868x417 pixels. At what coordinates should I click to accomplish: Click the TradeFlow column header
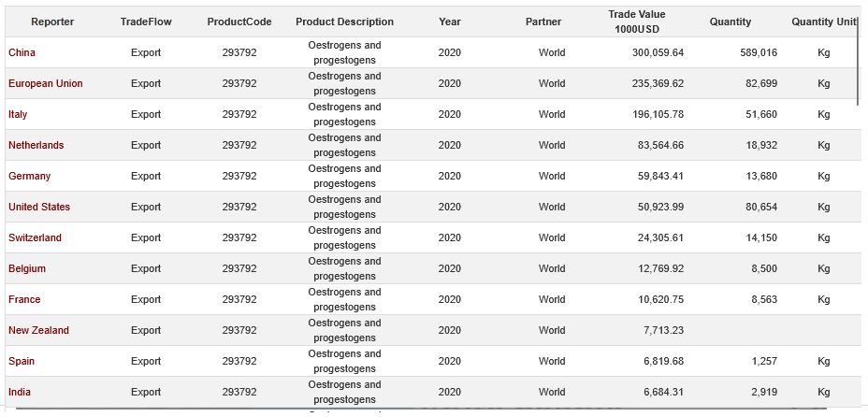tap(146, 22)
